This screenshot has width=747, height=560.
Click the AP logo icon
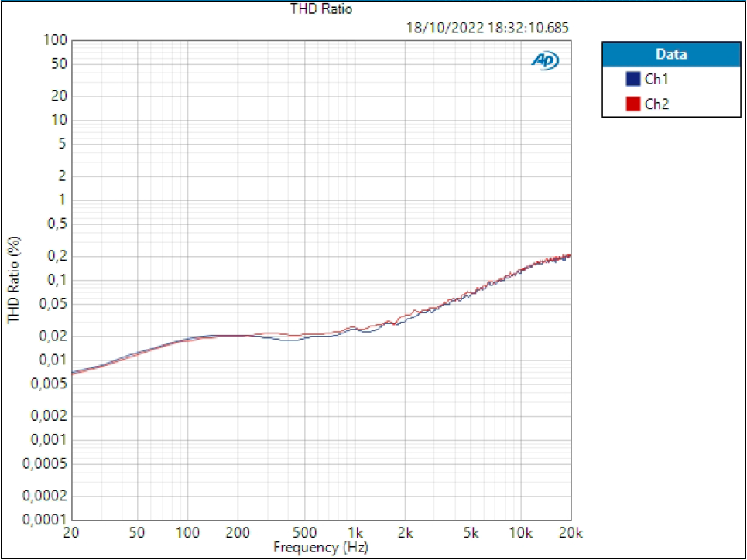544,60
